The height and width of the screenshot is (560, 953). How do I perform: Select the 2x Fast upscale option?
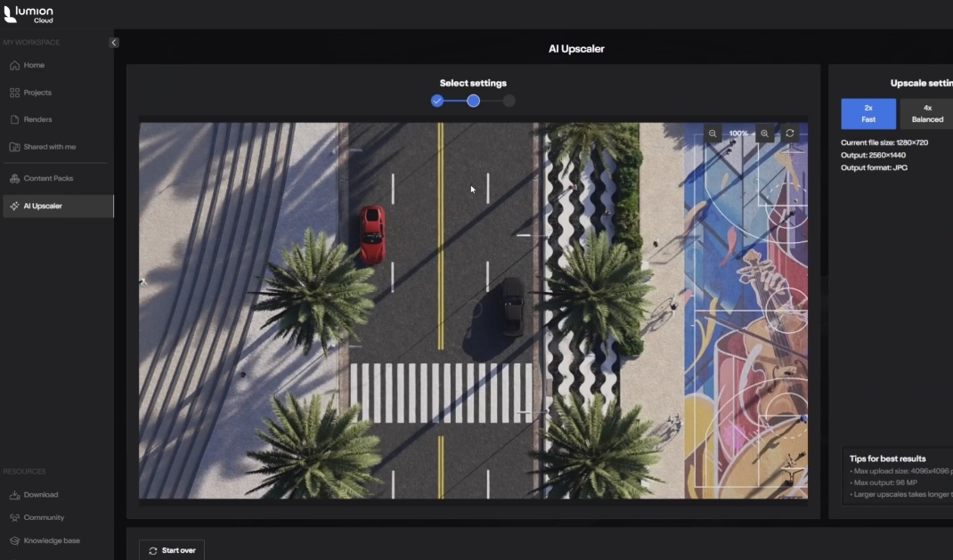coord(867,114)
